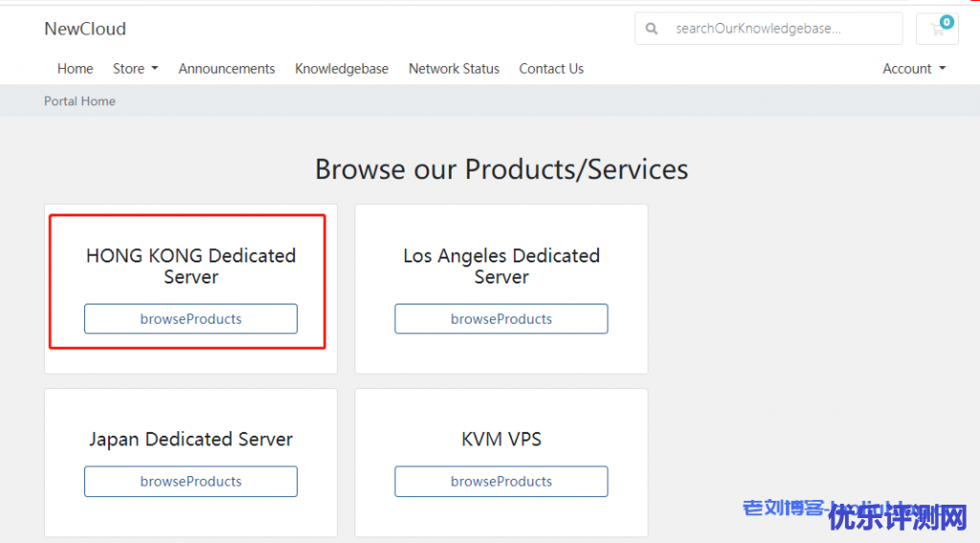Expand the Account dropdown
The width and height of the screenshot is (980, 543).
(914, 69)
